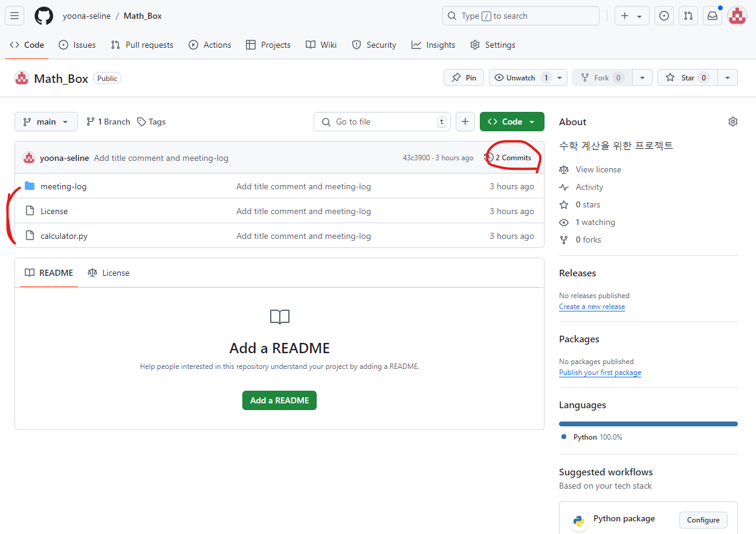Switch to the Security tab
The image size is (756, 534).
pos(374,45)
